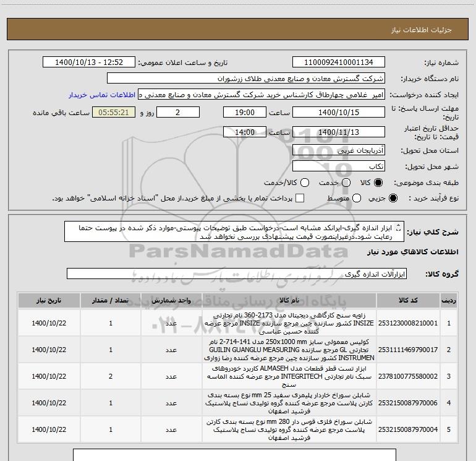Click the کد کالا column header
This screenshot has height=461, width=476.
tap(408, 301)
